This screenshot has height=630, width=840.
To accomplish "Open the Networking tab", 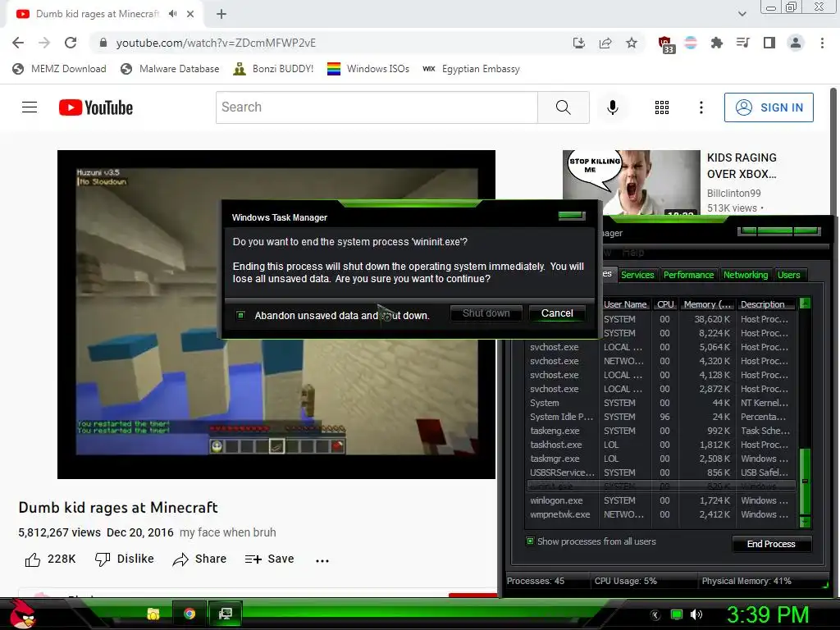I will [746, 275].
